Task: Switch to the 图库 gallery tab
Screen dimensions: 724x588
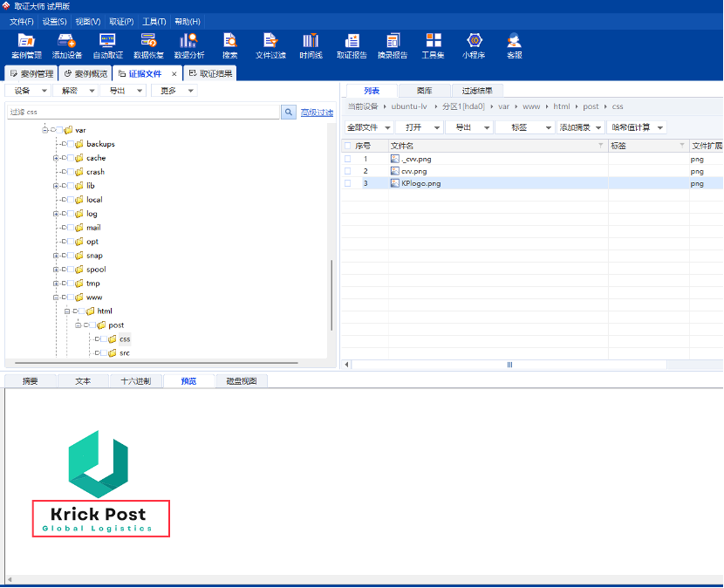Action: coord(424,91)
